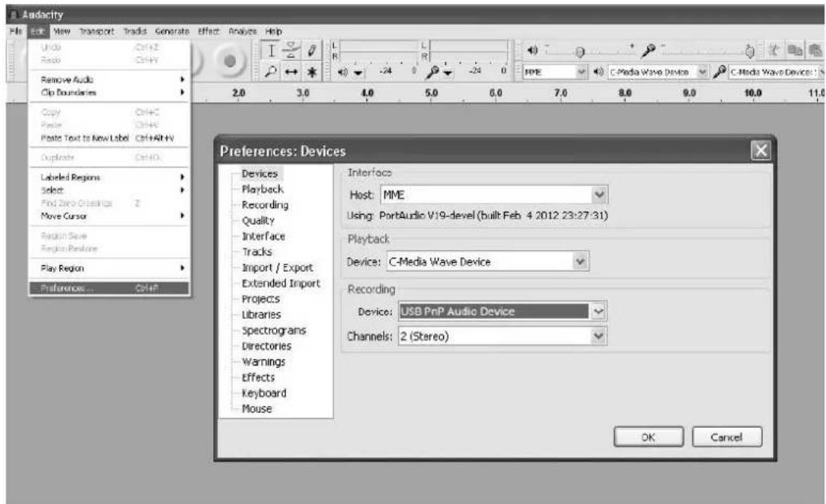Screen dimensions: 826x504
Task: Expand the Play Region submenu
Action: pyautogui.click(x=109, y=268)
